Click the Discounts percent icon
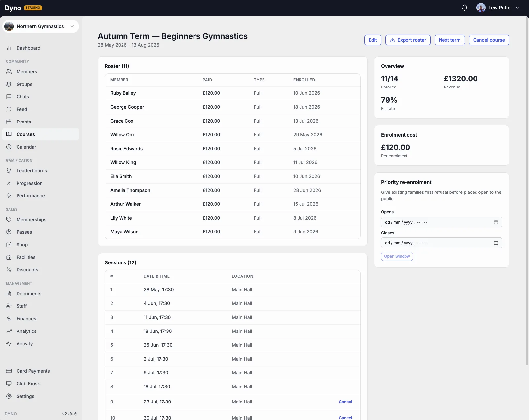This screenshot has height=420, width=529. [9, 270]
